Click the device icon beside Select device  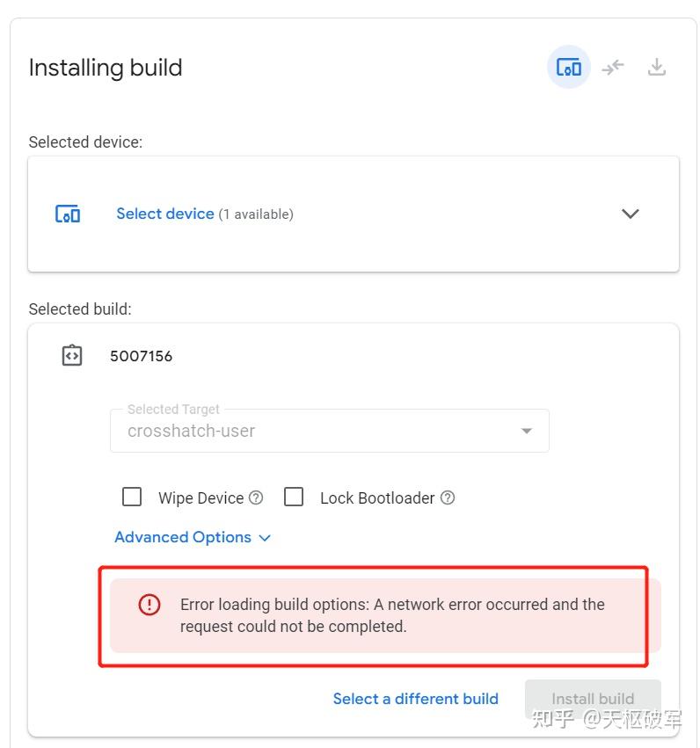(x=68, y=214)
